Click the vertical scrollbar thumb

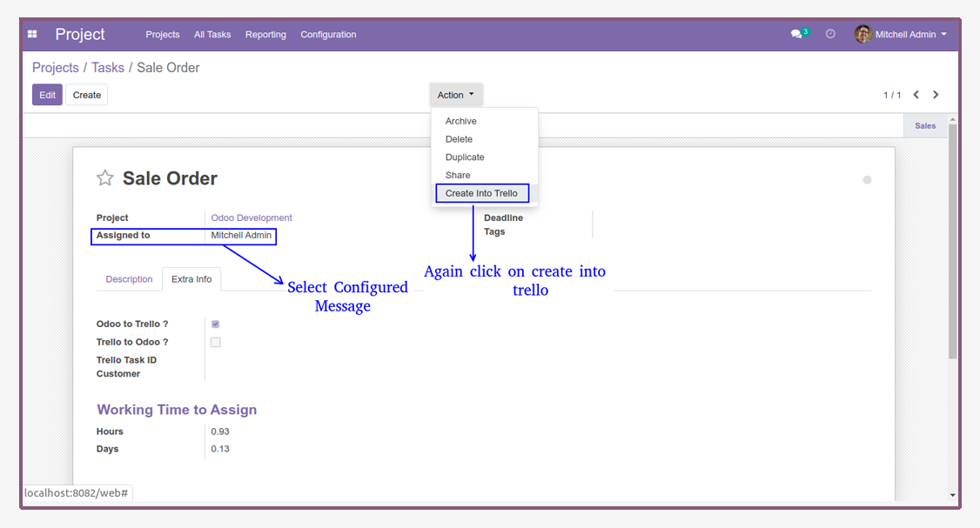952,241
